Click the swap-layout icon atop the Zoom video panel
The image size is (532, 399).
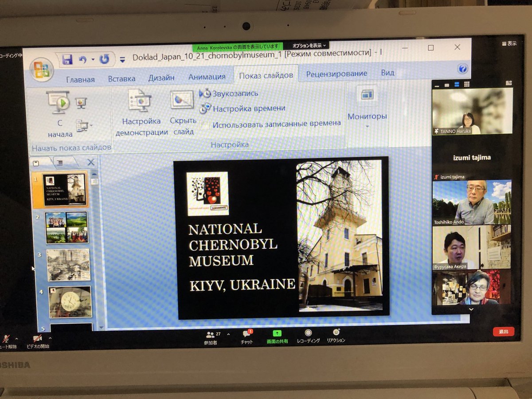[508, 82]
